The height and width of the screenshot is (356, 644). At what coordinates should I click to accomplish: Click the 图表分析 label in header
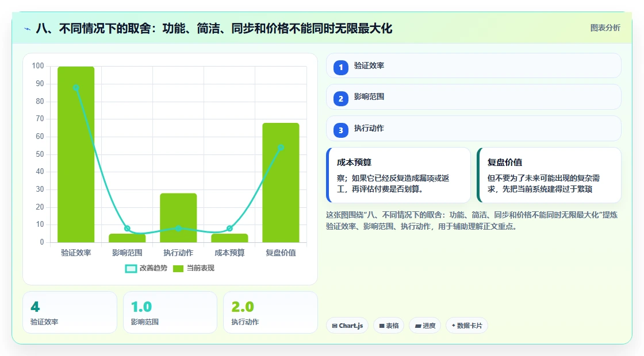(605, 28)
